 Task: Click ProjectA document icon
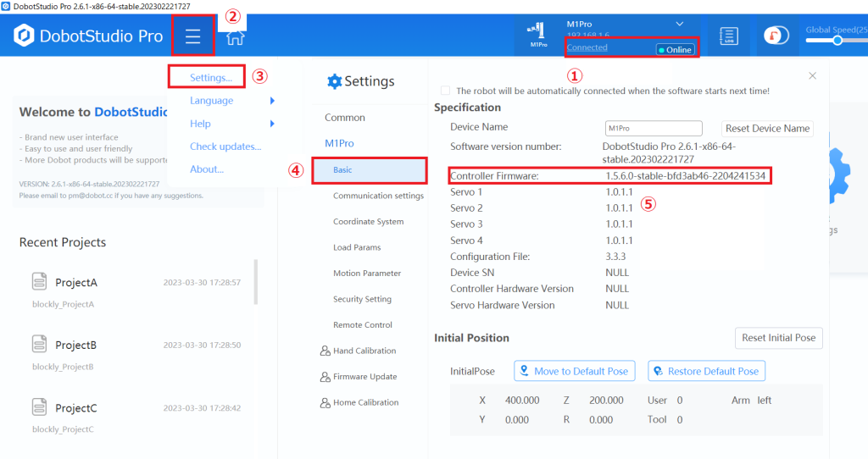click(x=39, y=281)
